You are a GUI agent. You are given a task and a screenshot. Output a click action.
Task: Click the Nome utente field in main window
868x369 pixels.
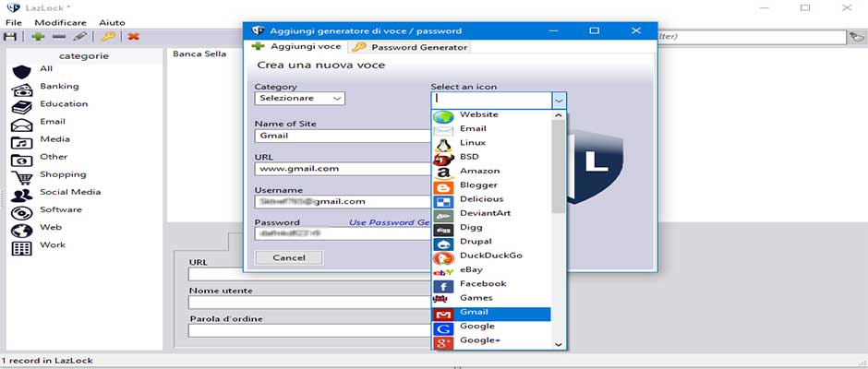[x=309, y=302]
